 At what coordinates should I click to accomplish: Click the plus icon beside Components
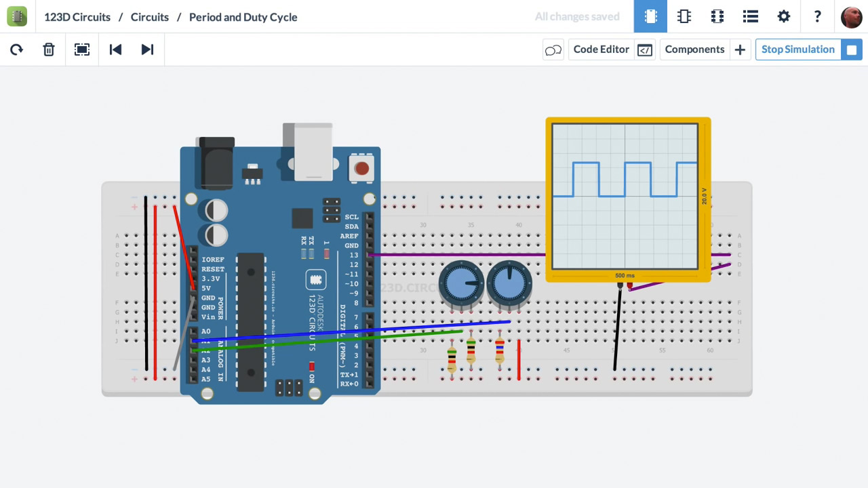click(x=740, y=49)
